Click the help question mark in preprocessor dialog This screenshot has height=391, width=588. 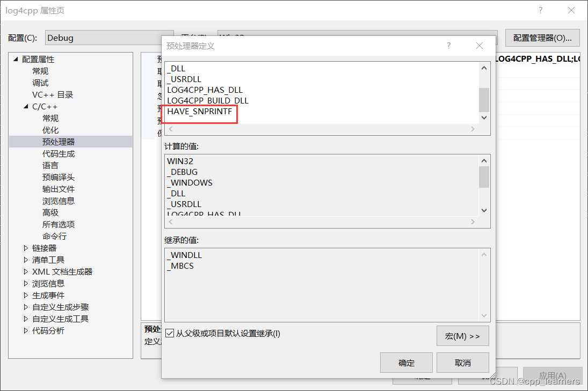[449, 46]
